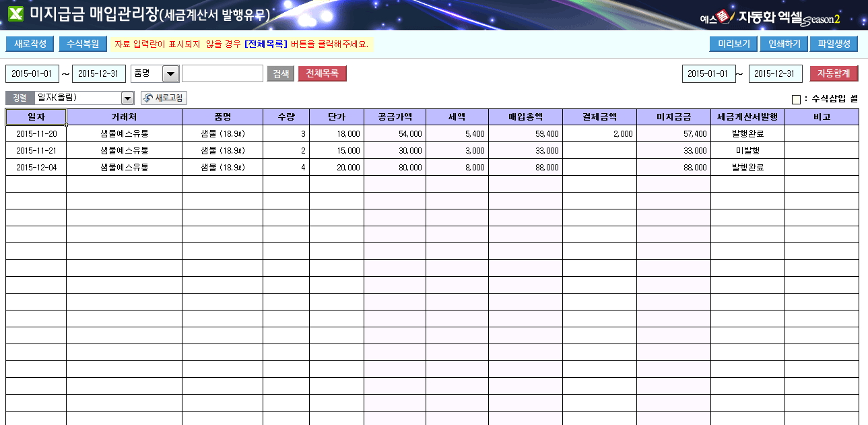Click the Excel logo icon in title
Screen dimensions: 868x425
tap(15, 14)
